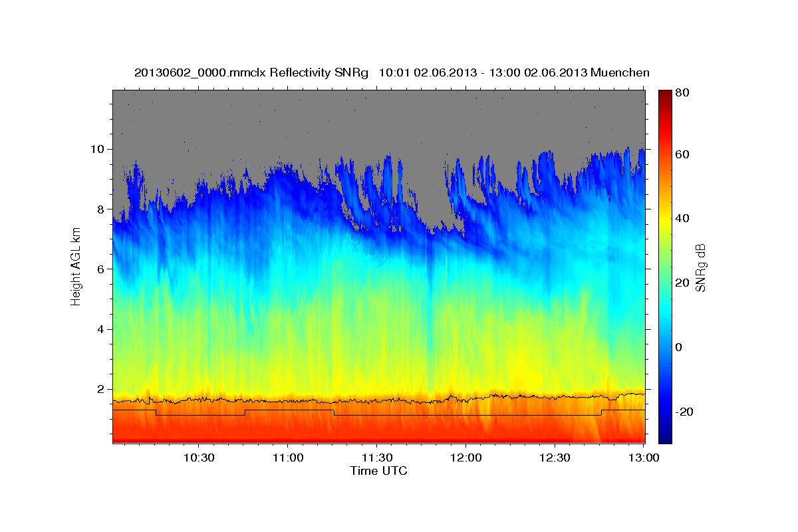Click the colorbar value 0
Image resolution: width=798 pixels, height=532 pixels.
[x=678, y=347]
